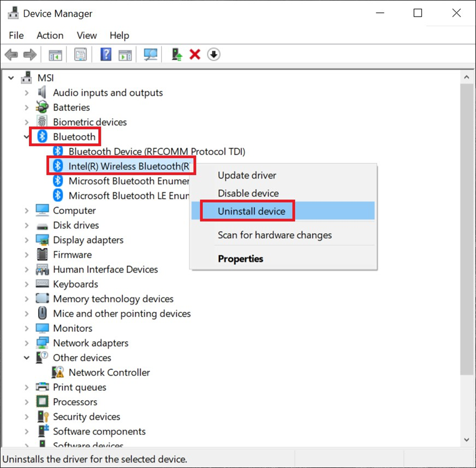Click the Display adapters icon

coord(42,240)
